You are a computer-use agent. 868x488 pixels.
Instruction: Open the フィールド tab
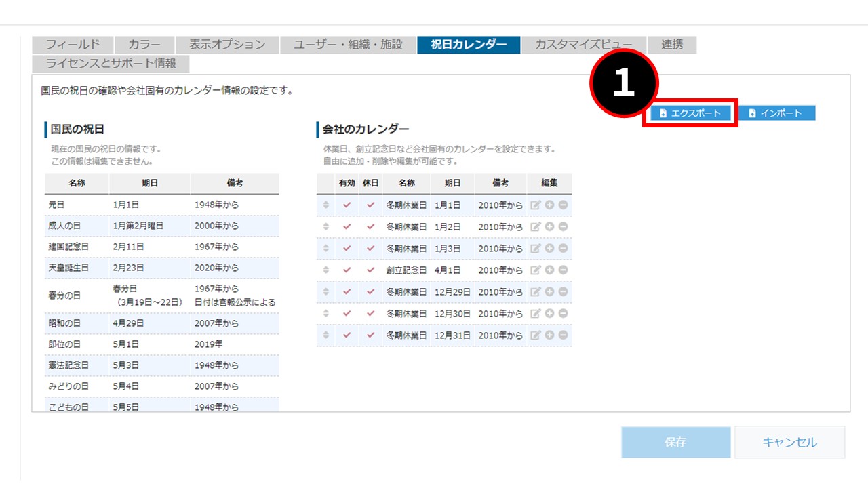[x=73, y=45]
